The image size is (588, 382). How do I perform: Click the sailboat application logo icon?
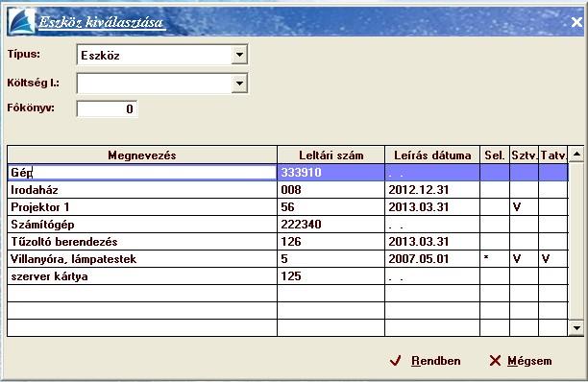point(22,21)
